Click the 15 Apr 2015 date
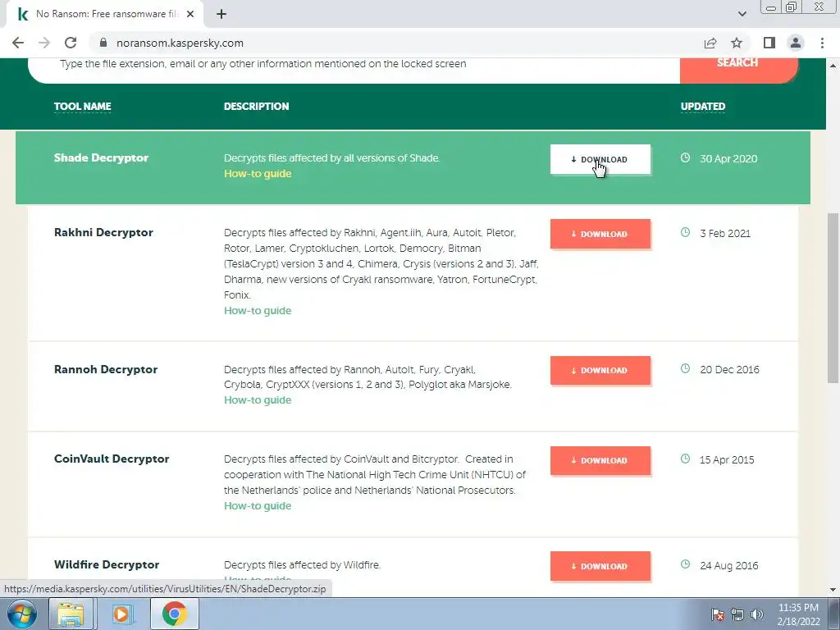The height and width of the screenshot is (630, 840). point(727,459)
